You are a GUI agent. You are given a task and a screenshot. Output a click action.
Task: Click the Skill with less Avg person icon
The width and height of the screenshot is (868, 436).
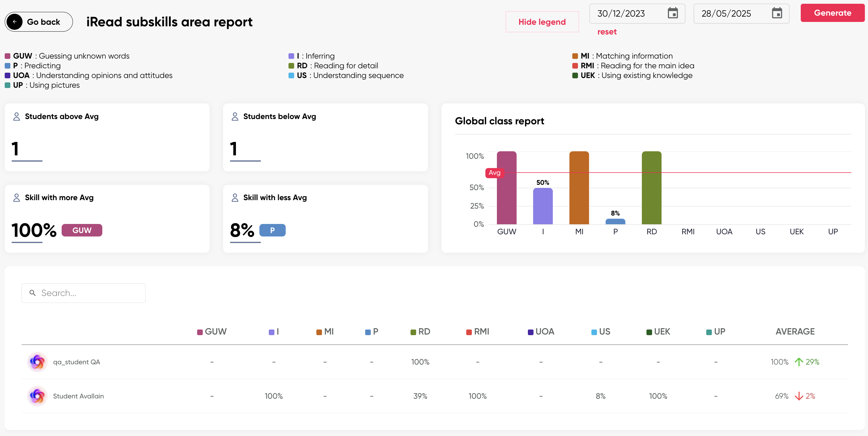[x=235, y=198]
